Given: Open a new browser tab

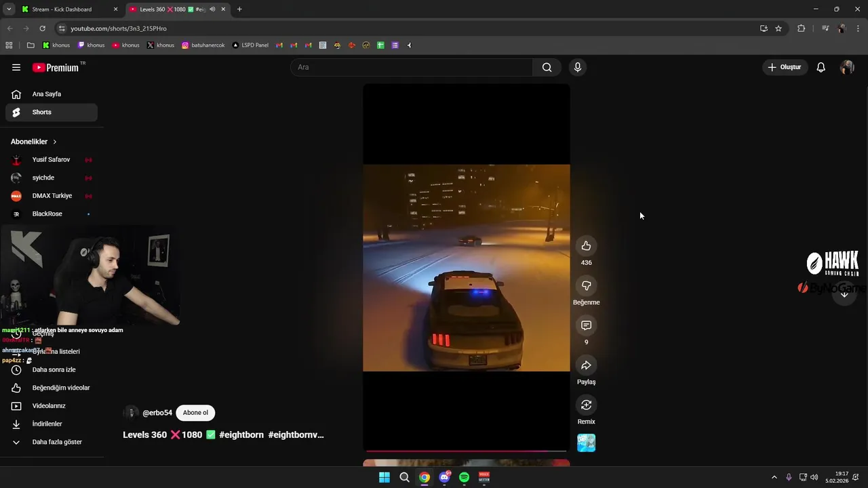Looking at the screenshot, I should (239, 9).
